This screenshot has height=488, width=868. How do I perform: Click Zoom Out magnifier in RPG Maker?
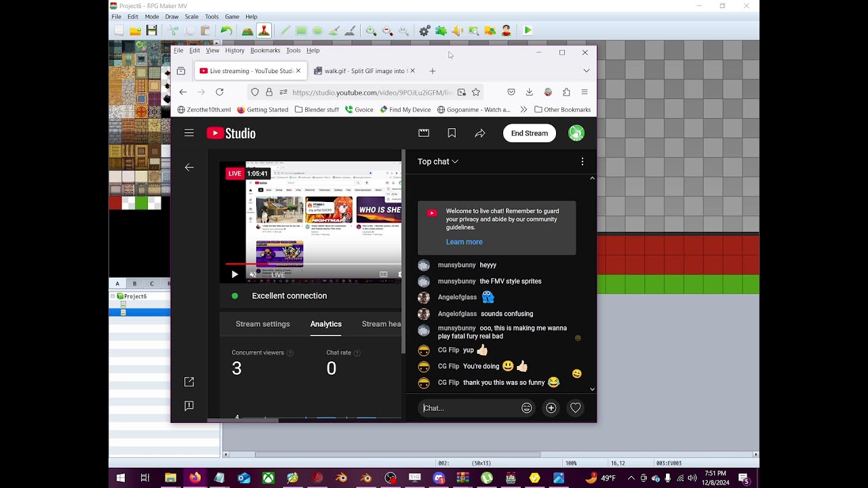click(387, 30)
